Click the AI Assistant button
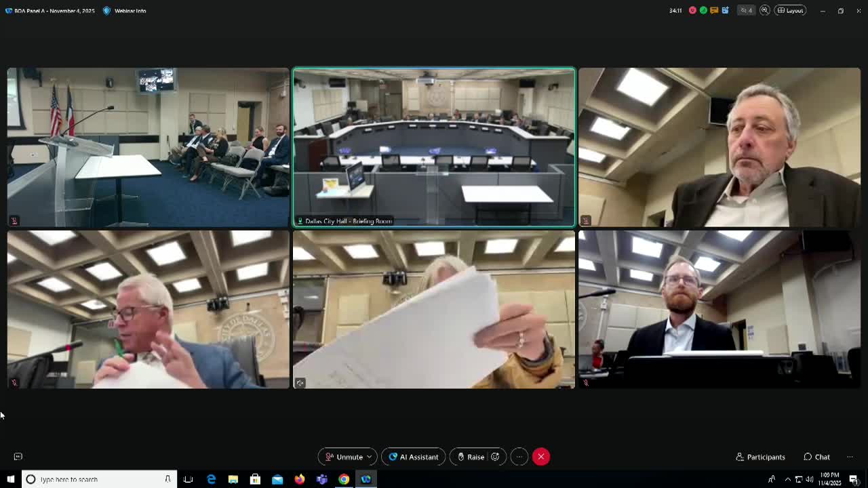Screen dimensions: 868x488 click(x=413, y=457)
